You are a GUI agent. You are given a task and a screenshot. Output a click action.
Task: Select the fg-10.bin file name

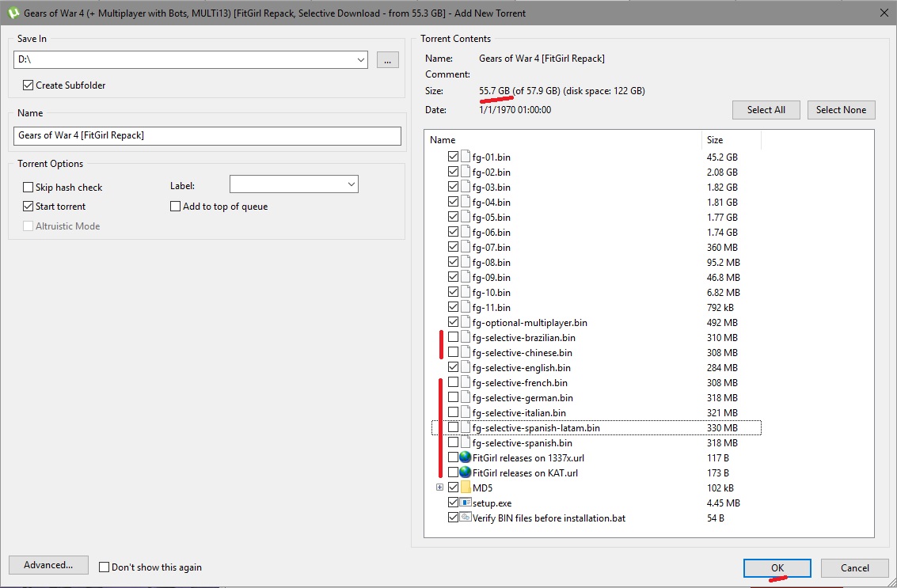pos(492,292)
